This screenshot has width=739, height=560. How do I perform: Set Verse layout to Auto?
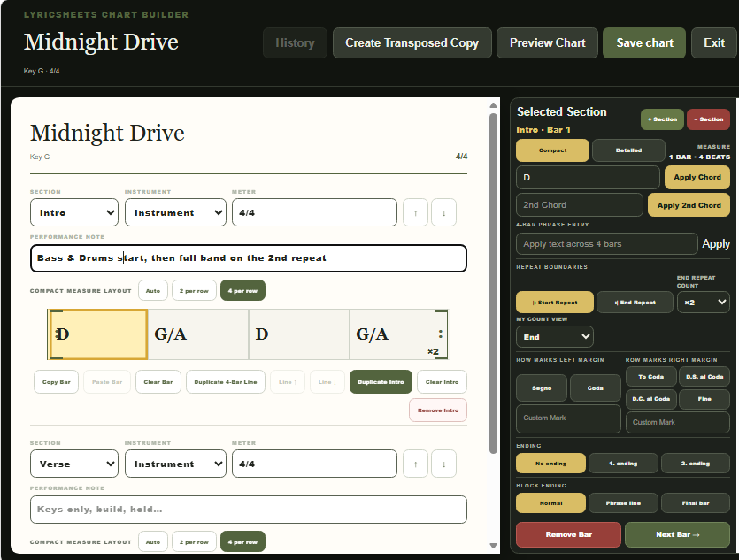(153, 541)
